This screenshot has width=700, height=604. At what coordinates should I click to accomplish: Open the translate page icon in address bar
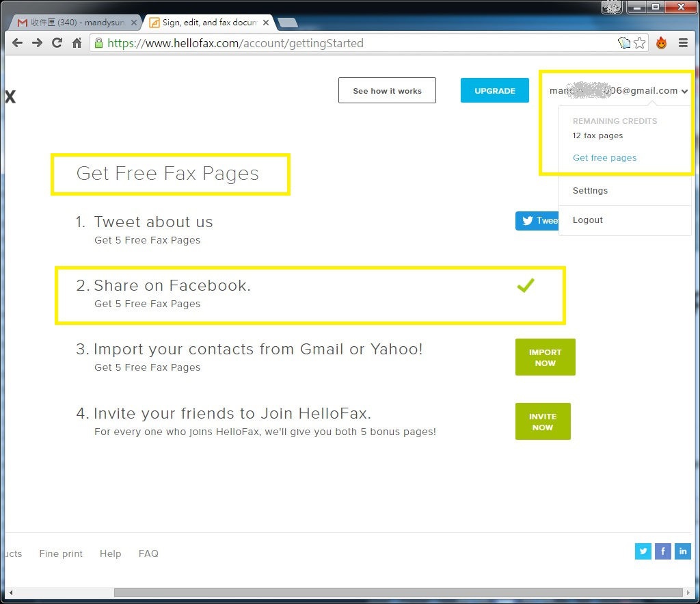point(623,43)
